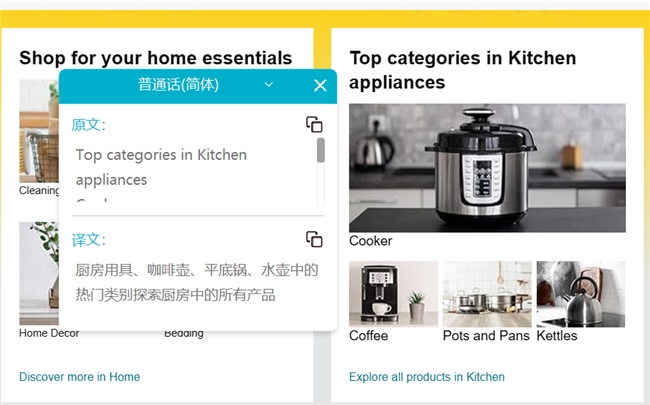Image resolution: width=650 pixels, height=405 pixels.
Task: Click the Cooker label link
Action: [371, 241]
